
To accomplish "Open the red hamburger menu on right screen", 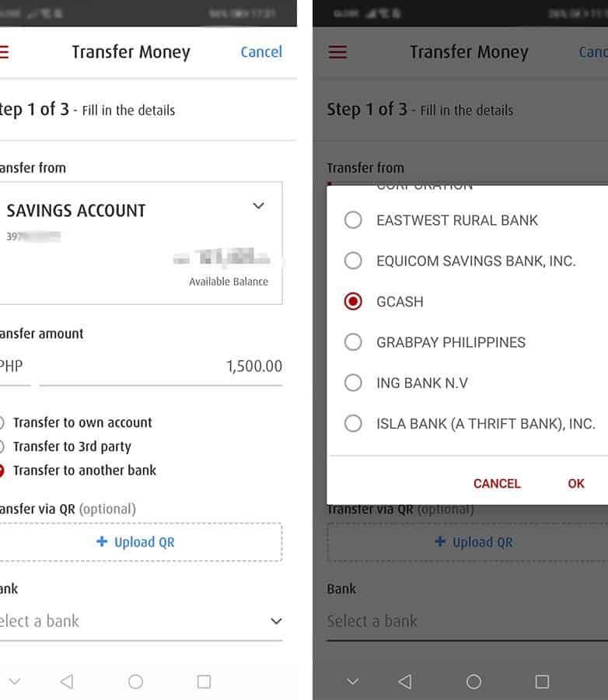I will (x=337, y=52).
